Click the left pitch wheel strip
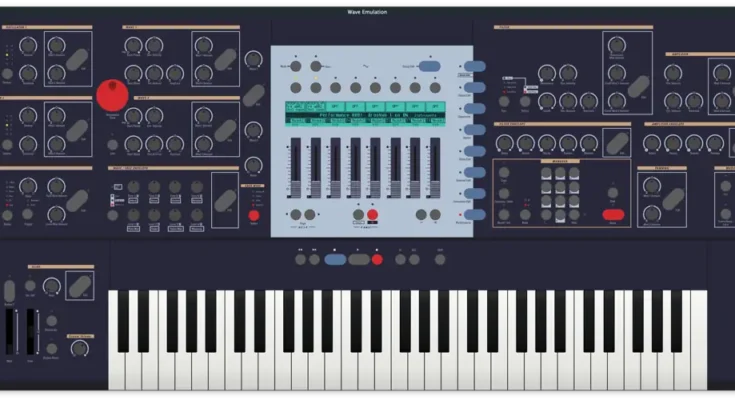The image size is (735, 400). [x=9, y=332]
